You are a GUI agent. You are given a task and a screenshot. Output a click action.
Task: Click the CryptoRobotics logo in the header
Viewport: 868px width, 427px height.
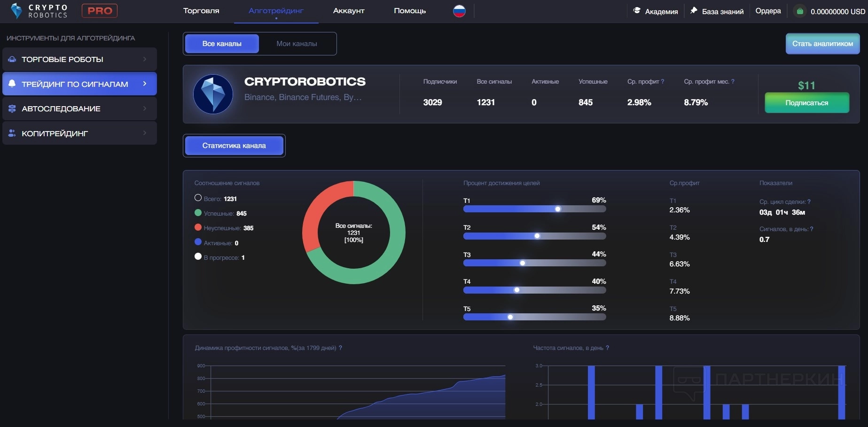tap(39, 11)
